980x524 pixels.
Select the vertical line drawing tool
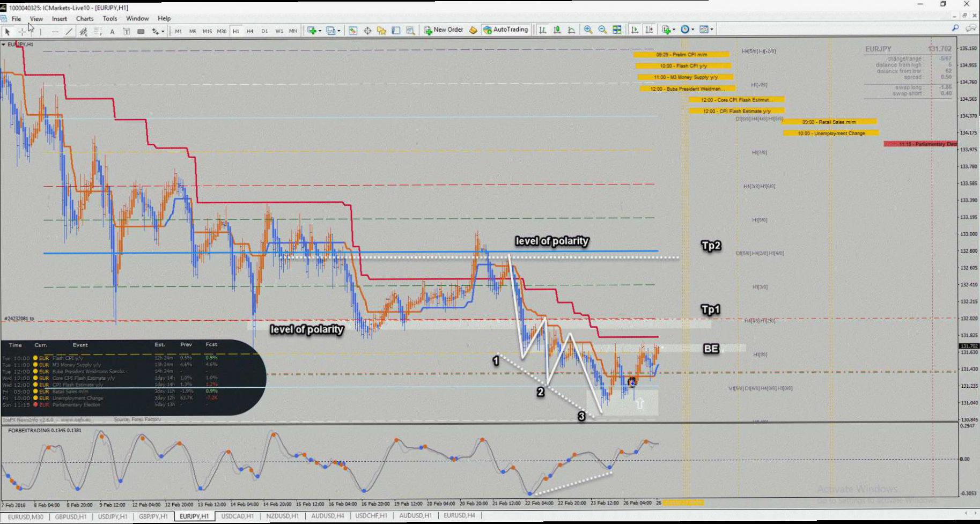[41, 32]
